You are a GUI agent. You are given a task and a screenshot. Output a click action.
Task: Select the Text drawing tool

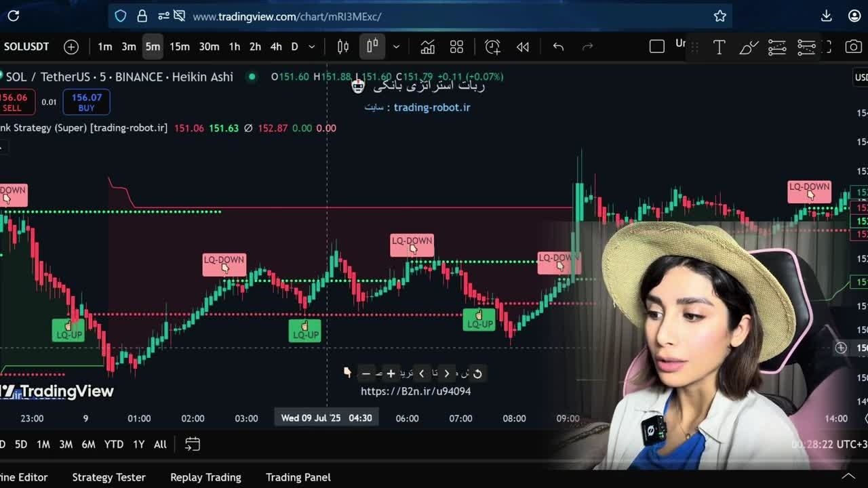click(x=719, y=47)
